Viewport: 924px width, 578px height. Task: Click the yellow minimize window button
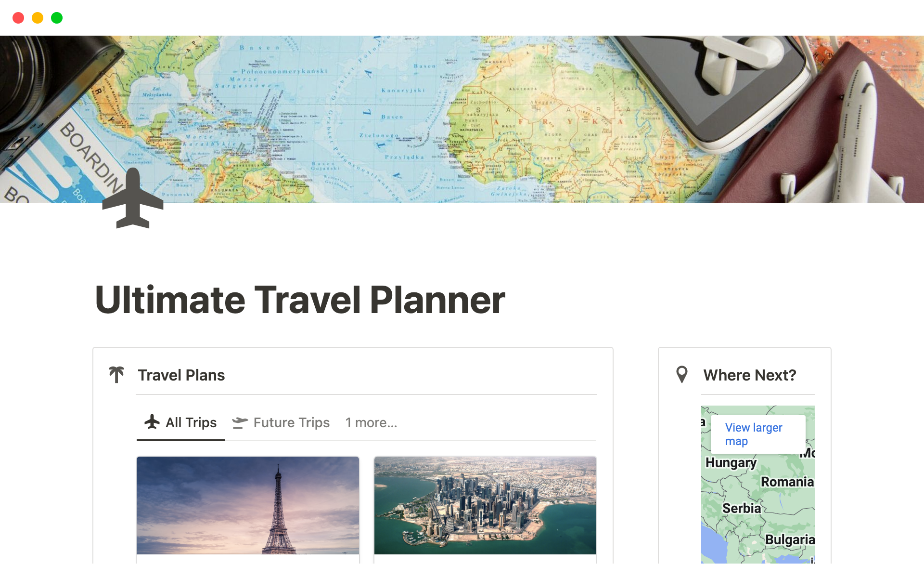(x=38, y=18)
